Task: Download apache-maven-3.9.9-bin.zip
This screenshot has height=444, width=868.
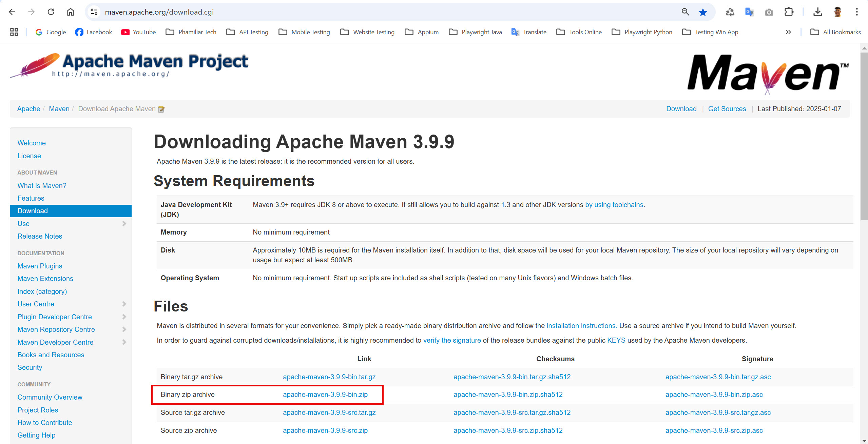Action: click(x=325, y=395)
